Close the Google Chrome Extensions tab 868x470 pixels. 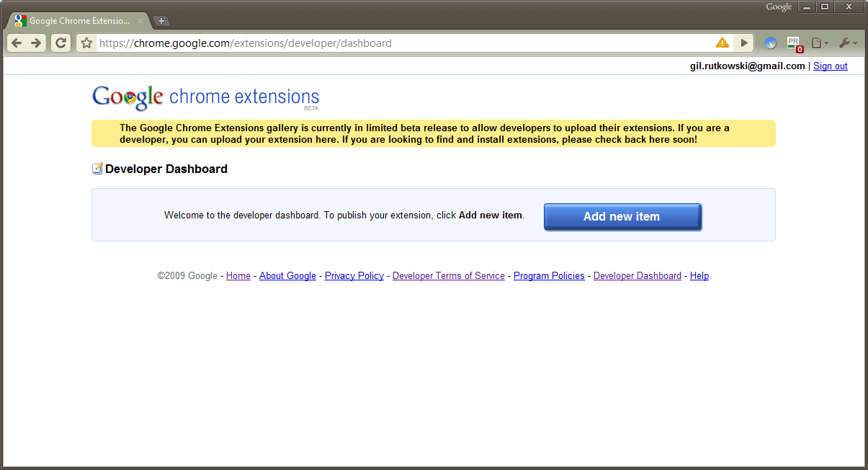(140, 21)
